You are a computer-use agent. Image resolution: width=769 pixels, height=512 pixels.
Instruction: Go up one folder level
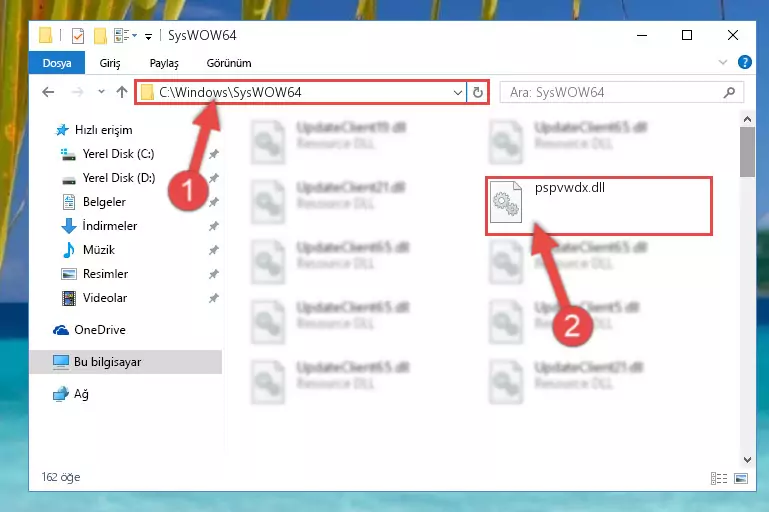coord(122,92)
